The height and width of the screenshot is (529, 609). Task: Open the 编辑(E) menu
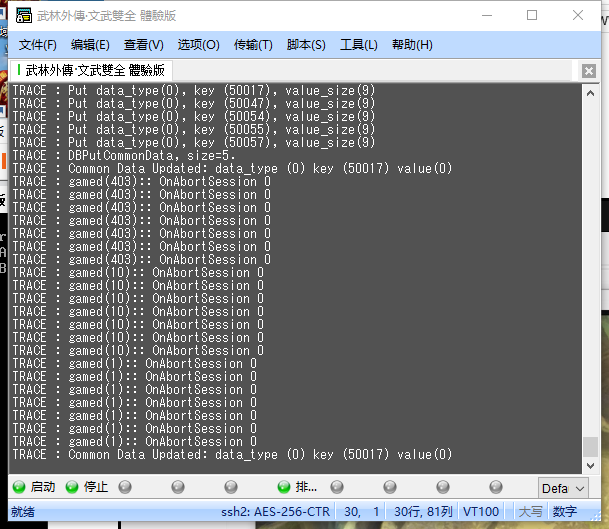click(x=90, y=45)
